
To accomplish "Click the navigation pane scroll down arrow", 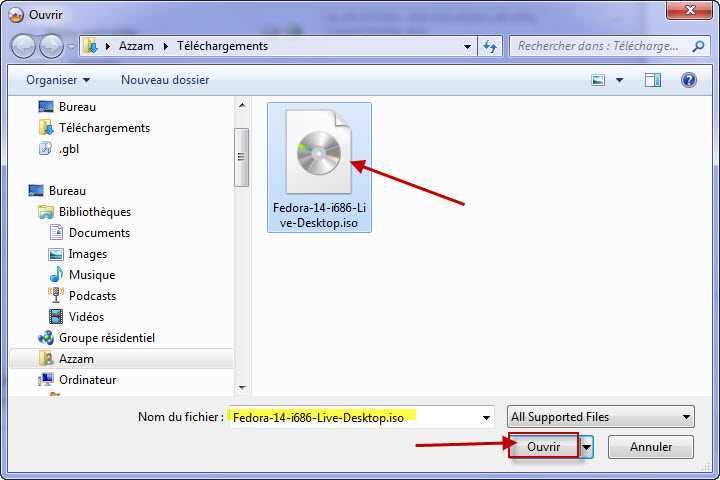I will click(242, 388).
